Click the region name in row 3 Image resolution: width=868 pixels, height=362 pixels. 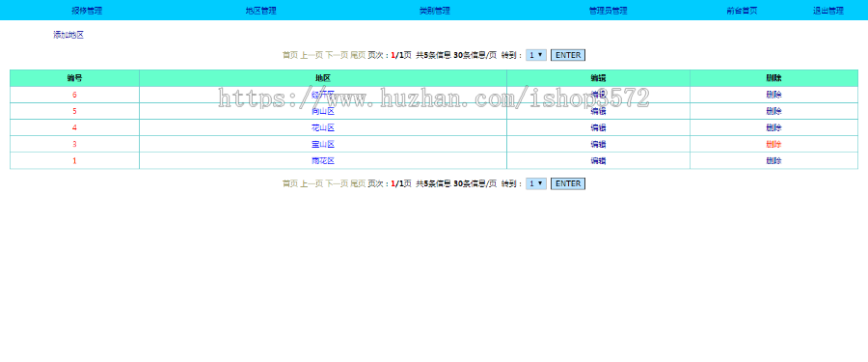[323, 145]
